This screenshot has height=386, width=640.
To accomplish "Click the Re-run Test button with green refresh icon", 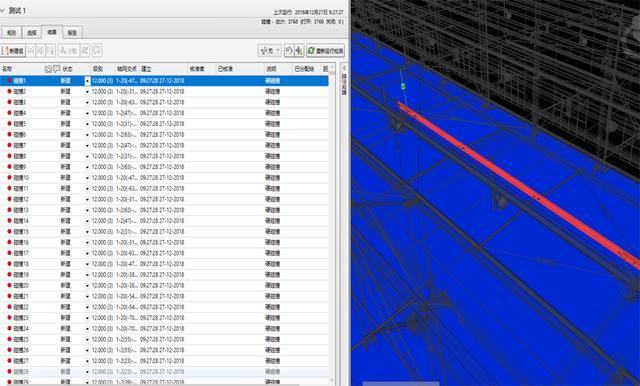I will [325, 51].
